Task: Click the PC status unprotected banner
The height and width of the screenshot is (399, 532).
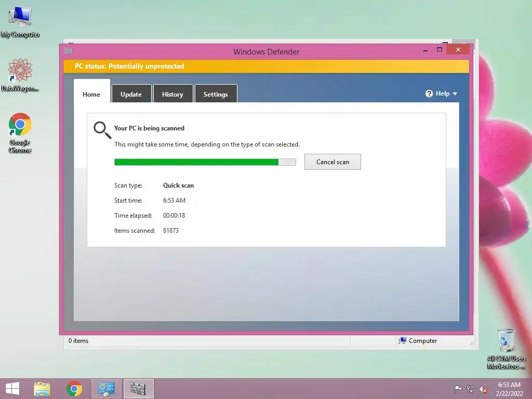Action: [x=266, y=66]
